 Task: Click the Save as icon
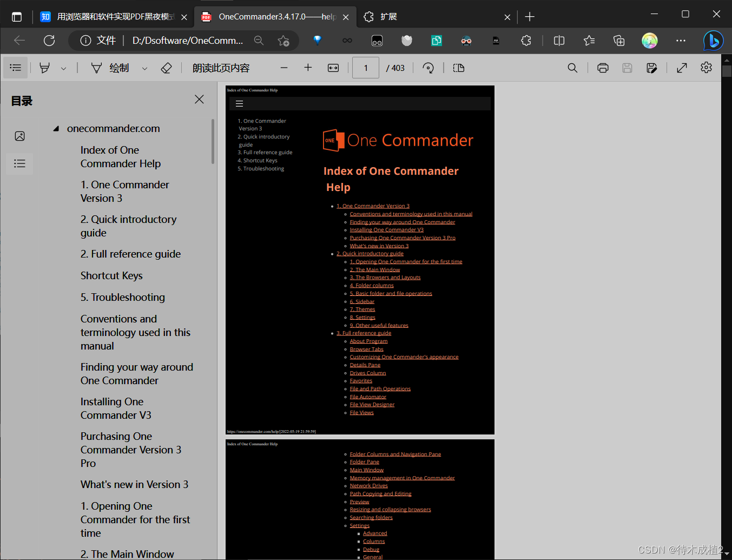[x=652, y=68]
